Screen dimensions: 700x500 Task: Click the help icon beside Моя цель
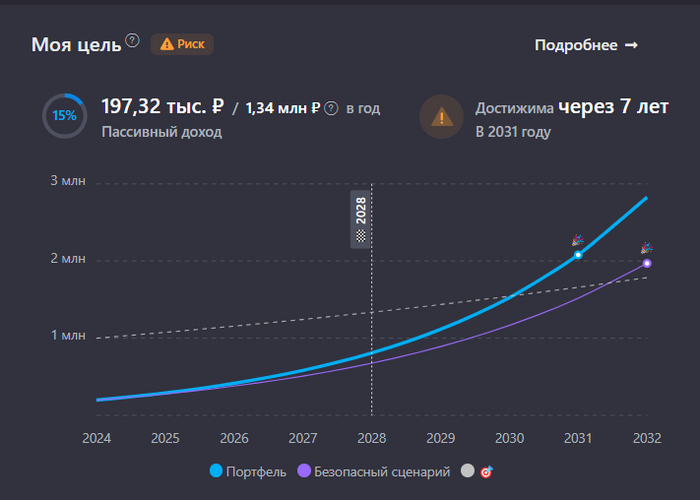[132, 42]
